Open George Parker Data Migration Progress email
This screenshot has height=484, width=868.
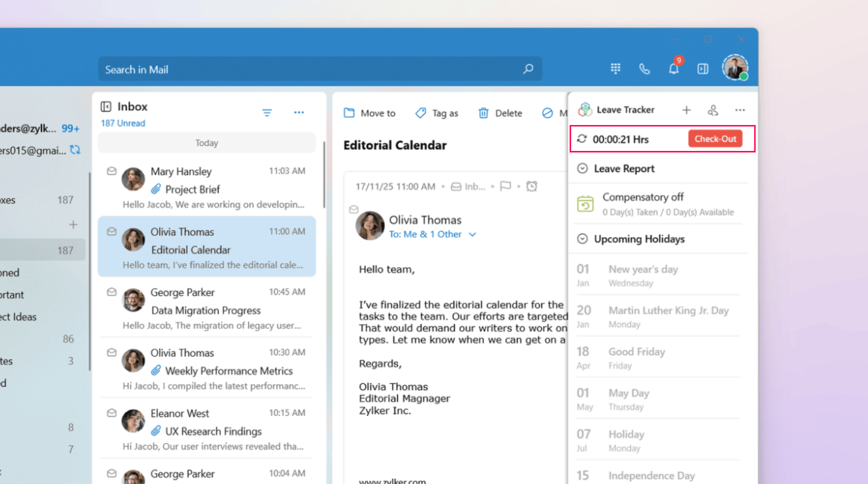(207, 308)
